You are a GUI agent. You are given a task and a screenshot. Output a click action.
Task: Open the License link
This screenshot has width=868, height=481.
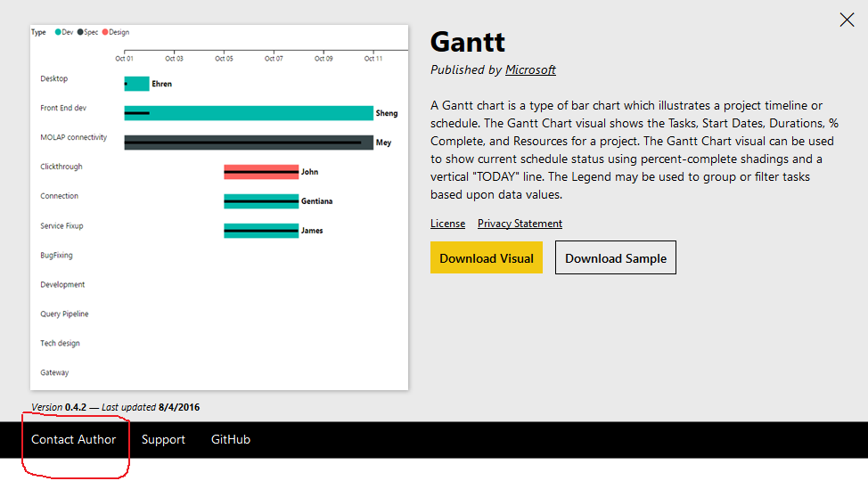click(x=448, y=223)
